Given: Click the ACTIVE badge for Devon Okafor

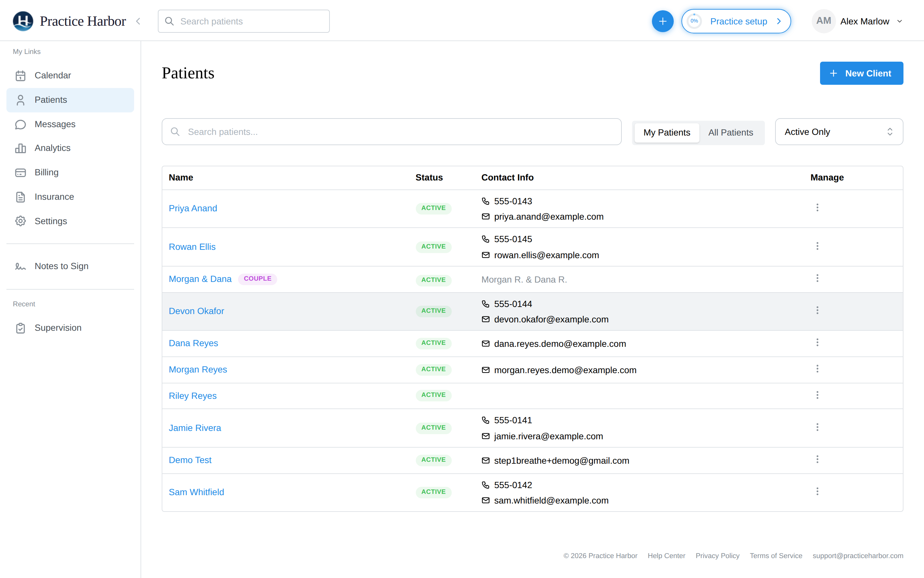Looking at the screenshot, I should (433, 311).
